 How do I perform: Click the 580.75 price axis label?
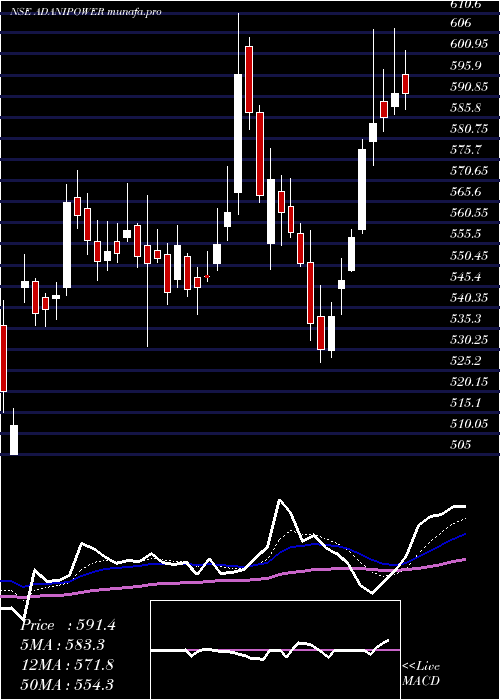(468, 129)
